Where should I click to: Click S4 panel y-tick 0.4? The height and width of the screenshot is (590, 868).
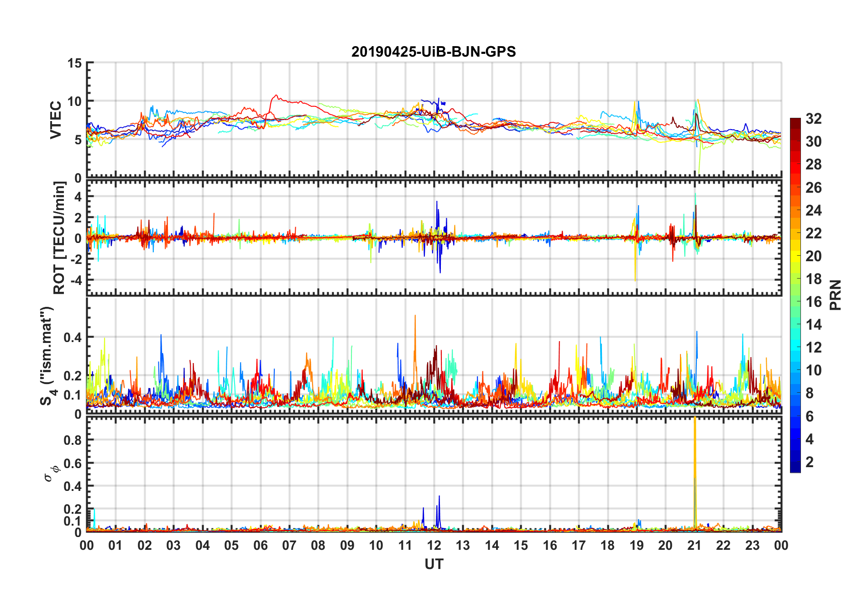tap(73, 337)
